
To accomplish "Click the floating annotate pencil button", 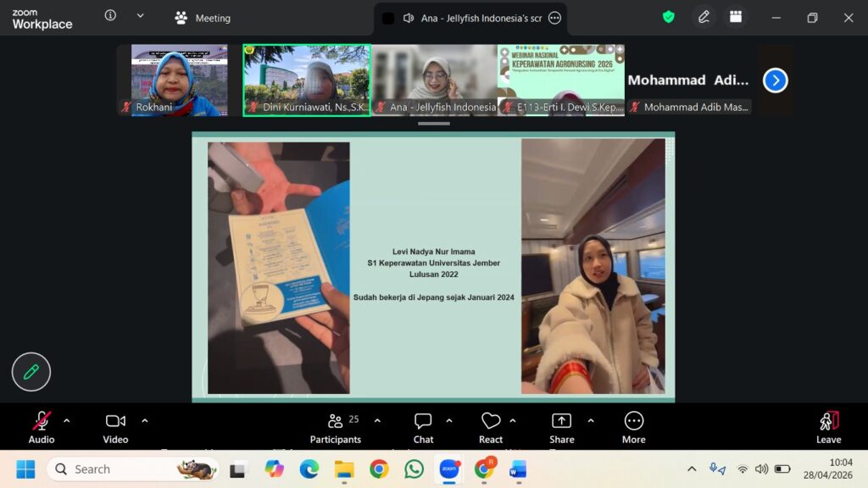I will (x=31, y=372).
